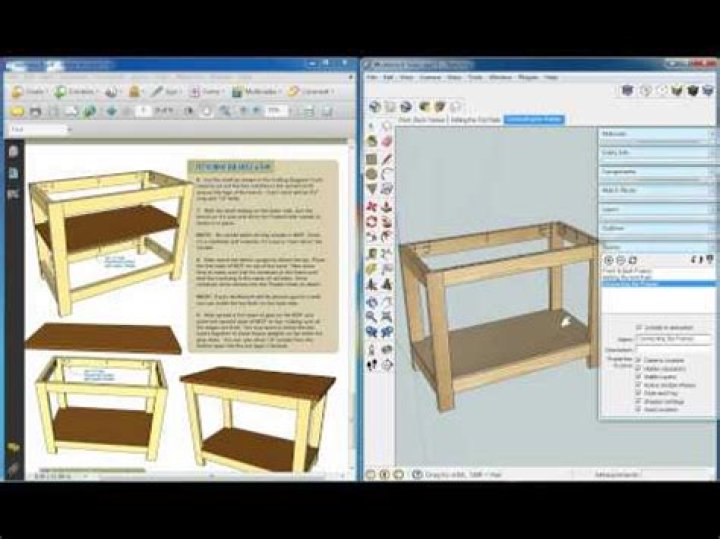Select the Section Plane tool
720x539 pixels.
[387, 365]
